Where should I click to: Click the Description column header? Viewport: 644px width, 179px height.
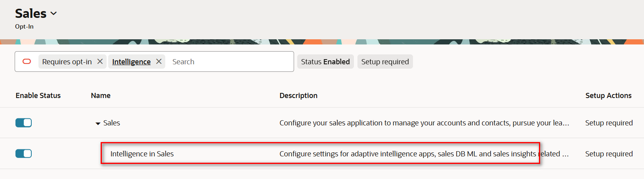(x=298, y=96)
